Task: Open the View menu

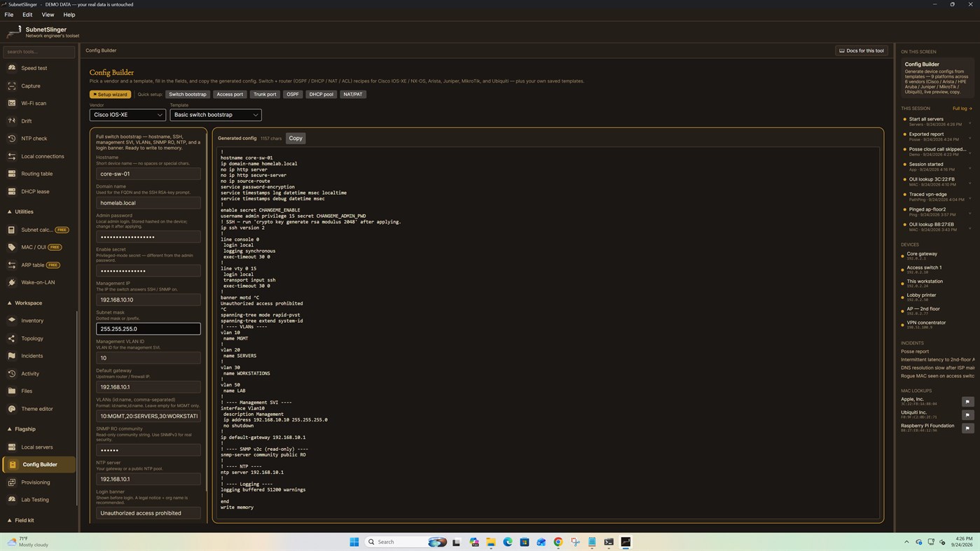Action: tap(48, 15)
